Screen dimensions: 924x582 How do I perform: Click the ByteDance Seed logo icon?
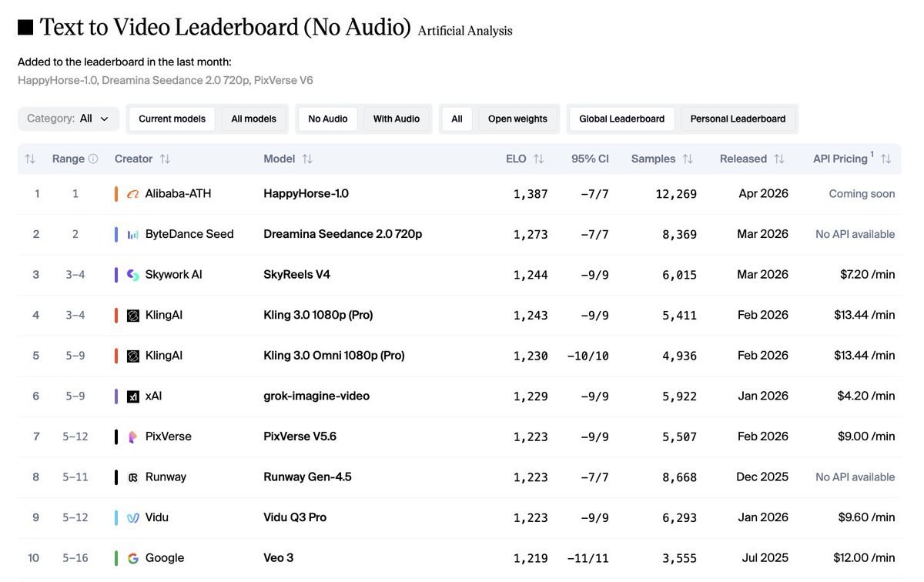pos(132,234)
